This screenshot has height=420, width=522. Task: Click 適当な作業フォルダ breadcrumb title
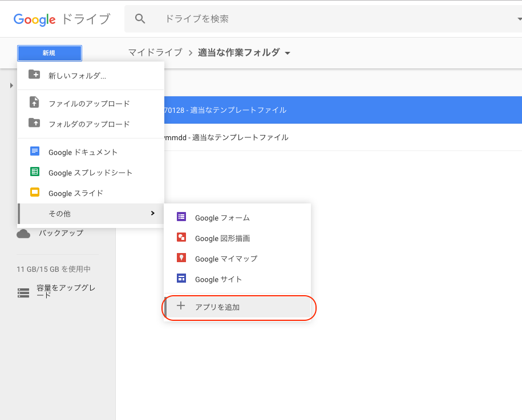pos(238,52)
